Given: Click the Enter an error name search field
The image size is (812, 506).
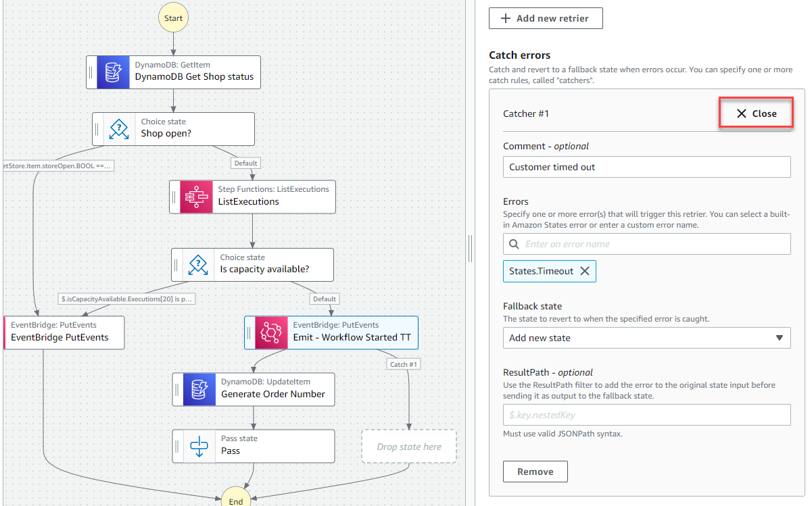Looking at the screenshot, I should [x=646, y=244].
